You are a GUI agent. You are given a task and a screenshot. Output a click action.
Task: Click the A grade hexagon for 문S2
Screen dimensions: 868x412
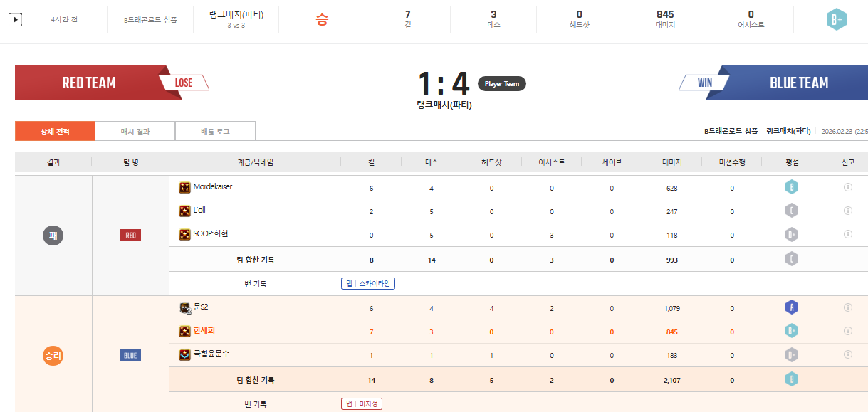click(792, 307)
